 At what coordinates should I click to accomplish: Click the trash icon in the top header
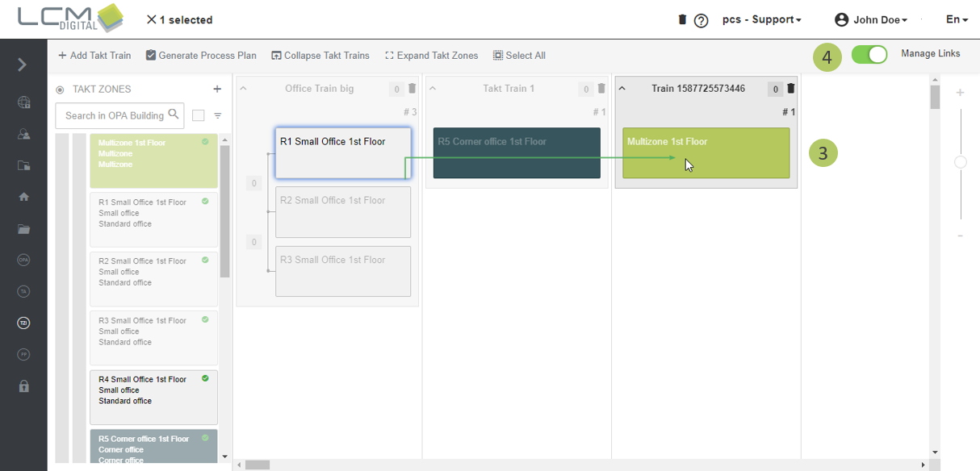point(682,19)
